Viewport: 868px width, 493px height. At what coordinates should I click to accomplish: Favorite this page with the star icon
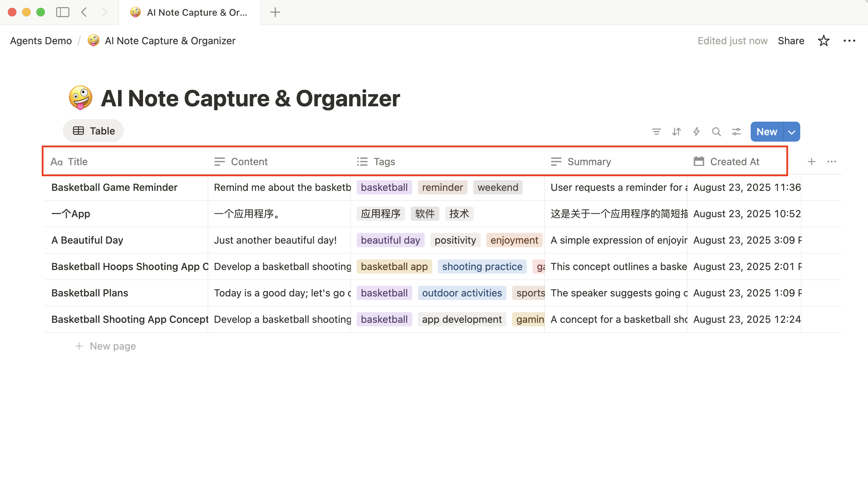coord(823,41)
